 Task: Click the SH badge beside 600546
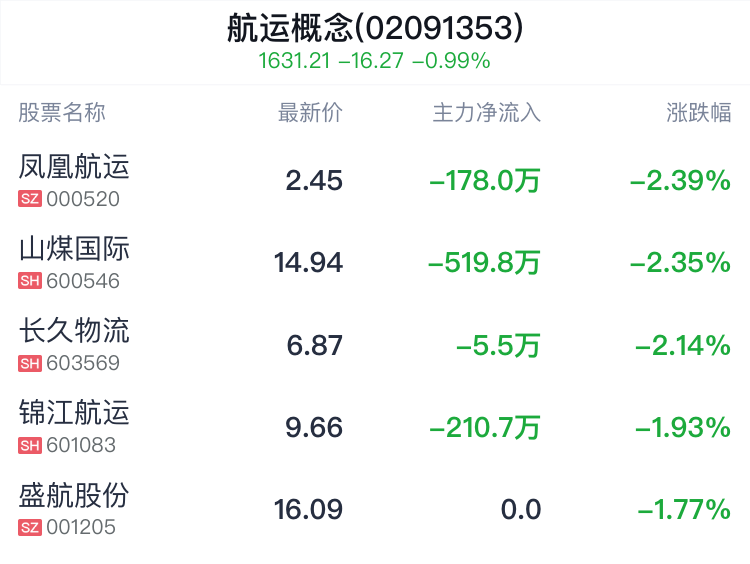point(30,281)
